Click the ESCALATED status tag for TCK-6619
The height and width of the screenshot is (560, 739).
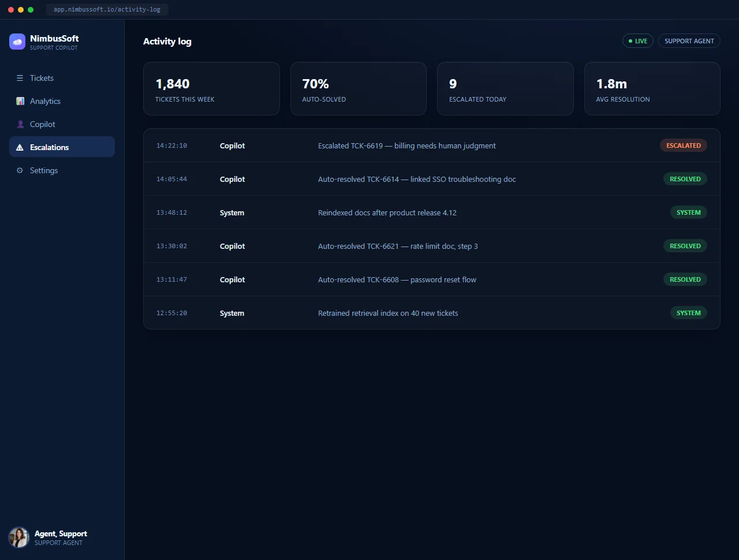(684, 145)
